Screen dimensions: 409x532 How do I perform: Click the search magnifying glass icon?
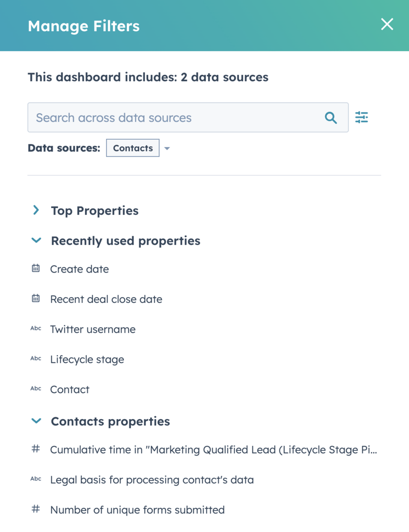point(331,117)
